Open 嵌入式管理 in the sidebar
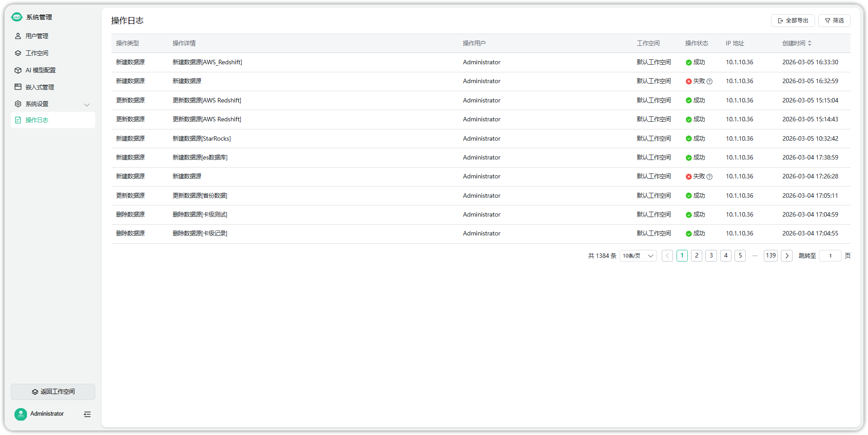Screen dimensions: 868x435 point(40,87)
